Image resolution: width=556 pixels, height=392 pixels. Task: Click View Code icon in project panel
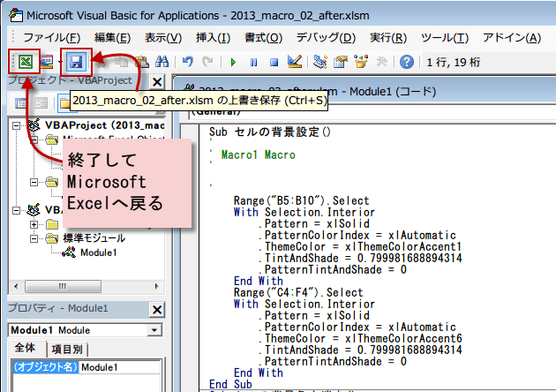(x=21, y=103)
